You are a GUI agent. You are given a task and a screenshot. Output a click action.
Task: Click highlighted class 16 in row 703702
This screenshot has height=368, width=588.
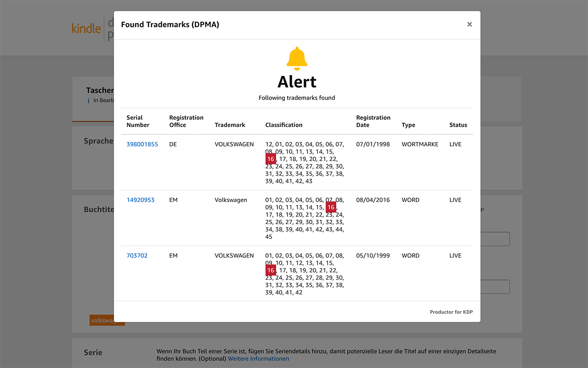point(271,270)
